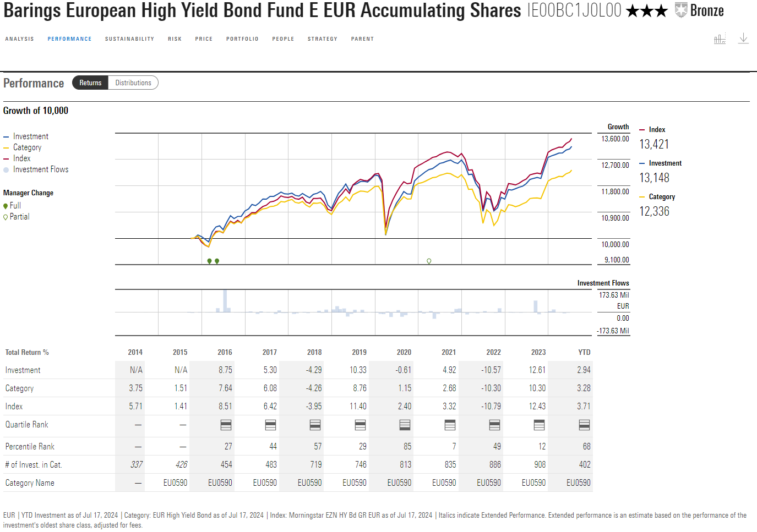
Task: Click 2019 quartile rank icon
Action: pos(360,425)
